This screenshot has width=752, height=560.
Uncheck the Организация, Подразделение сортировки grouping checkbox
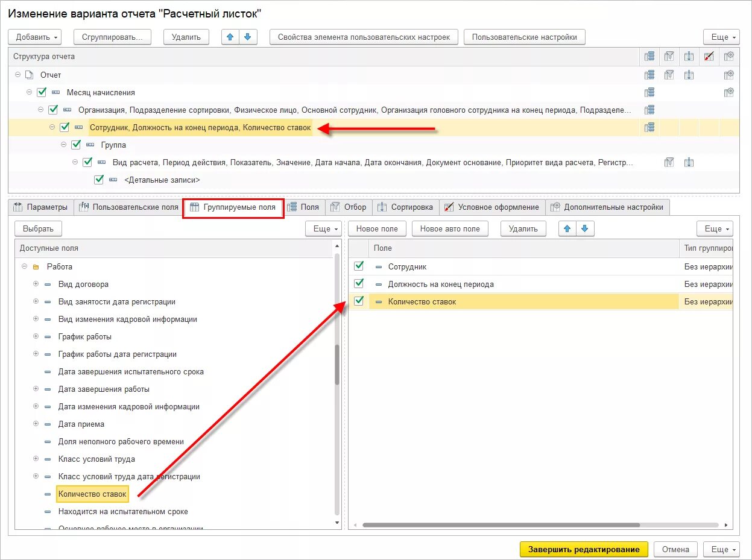53,110
